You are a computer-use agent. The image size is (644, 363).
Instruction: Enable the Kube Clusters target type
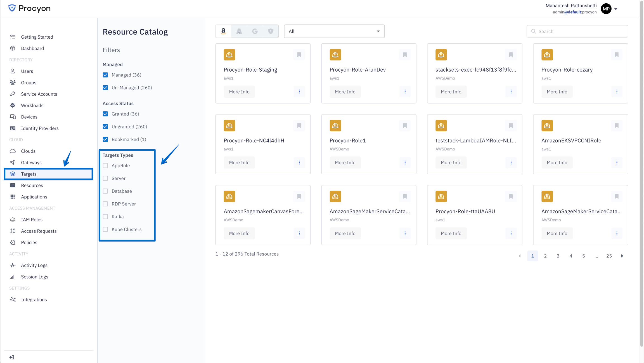[105, 229]
